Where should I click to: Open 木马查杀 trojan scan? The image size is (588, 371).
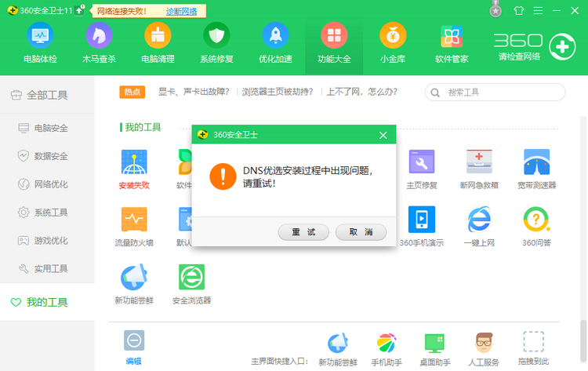click(99, 43)
